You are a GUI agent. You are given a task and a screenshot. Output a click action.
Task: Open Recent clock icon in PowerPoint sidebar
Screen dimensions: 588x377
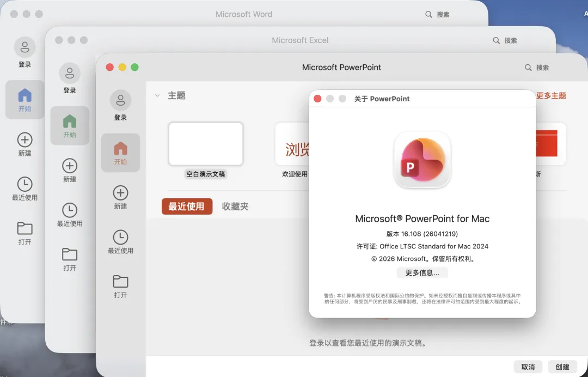tap(120, 237)
